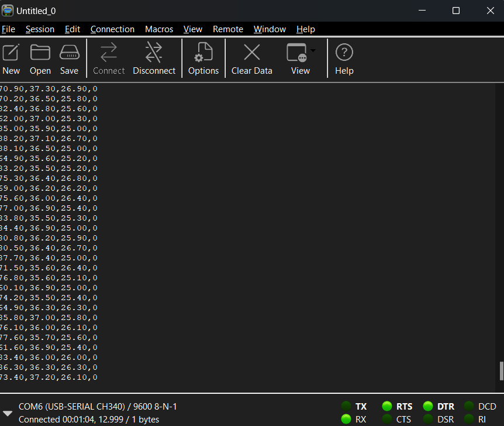504x426 pixels.
Task: Open the Options settings icon
Action: point(203,53)
